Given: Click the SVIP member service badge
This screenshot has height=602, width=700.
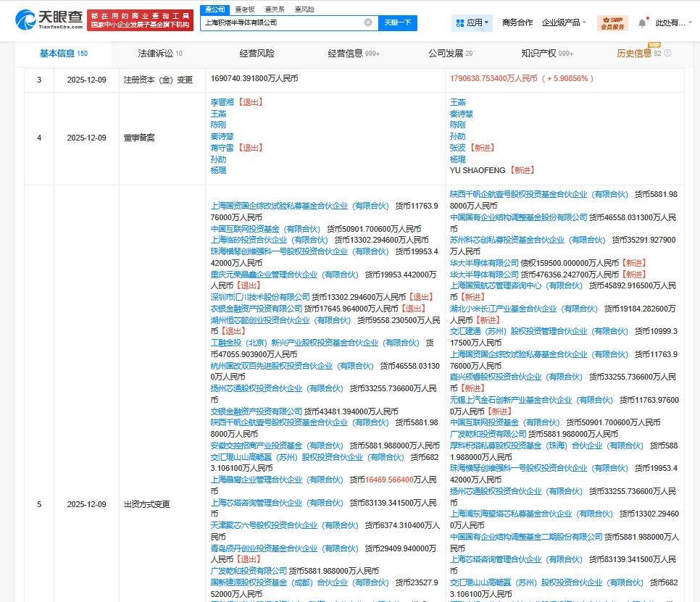Looking at the screenshot, I should [x=612, y=22].
